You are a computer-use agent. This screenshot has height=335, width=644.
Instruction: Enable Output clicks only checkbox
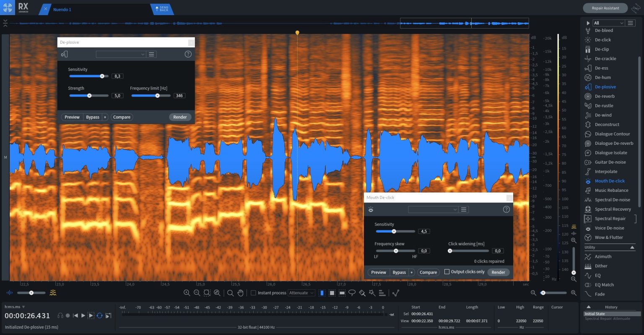(x=447, y=272)
